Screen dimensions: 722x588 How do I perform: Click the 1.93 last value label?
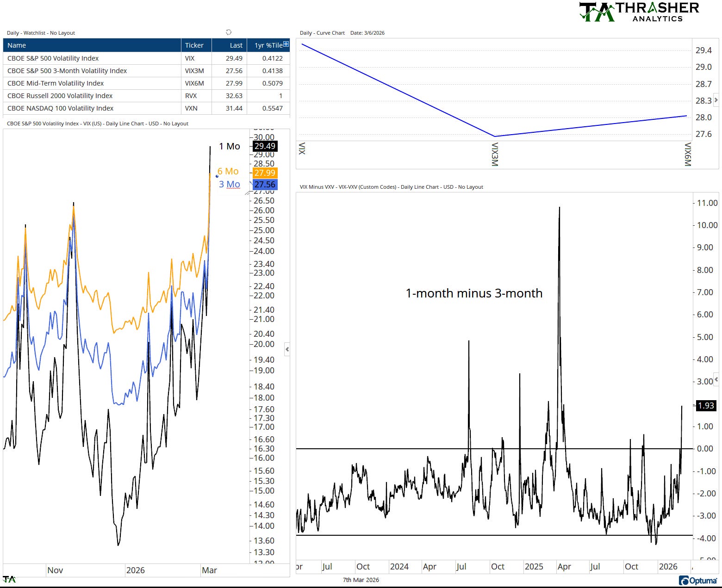(x=706, y=406)
